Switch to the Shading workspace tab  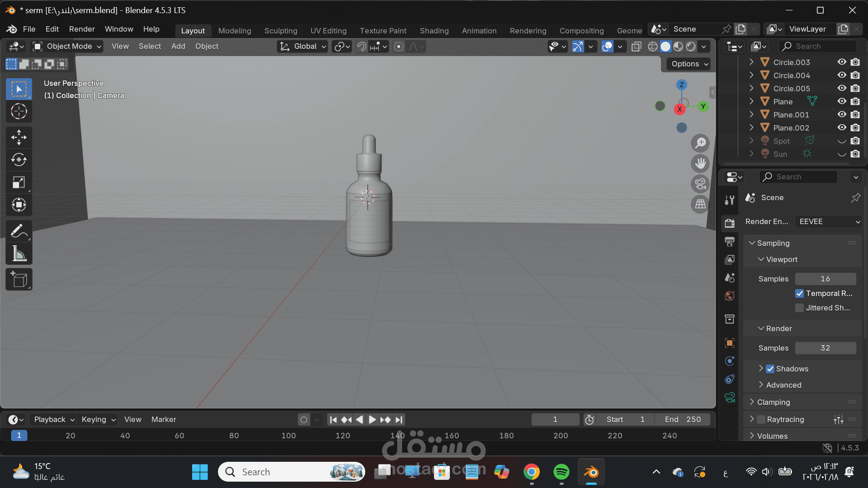(434, 31)
